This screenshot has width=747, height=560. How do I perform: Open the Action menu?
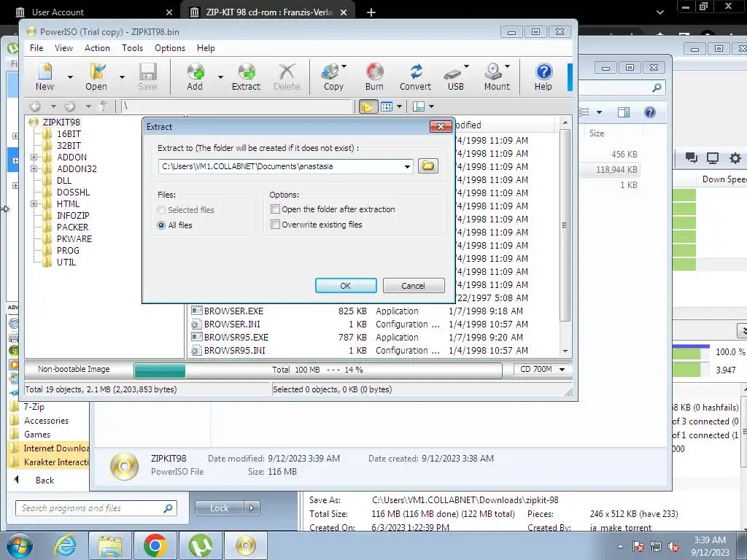tap(97, 48)
